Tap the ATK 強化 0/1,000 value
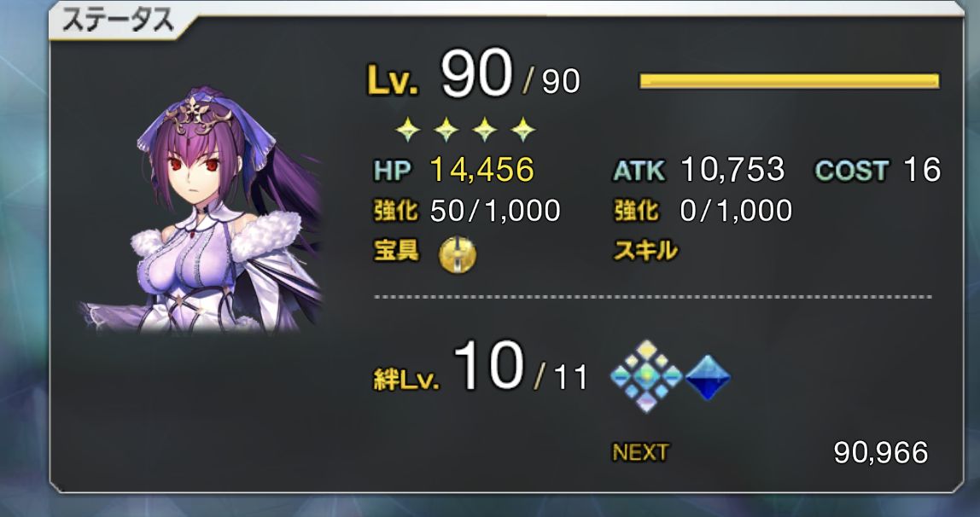The image size is (980, 517). pos(736,211)
